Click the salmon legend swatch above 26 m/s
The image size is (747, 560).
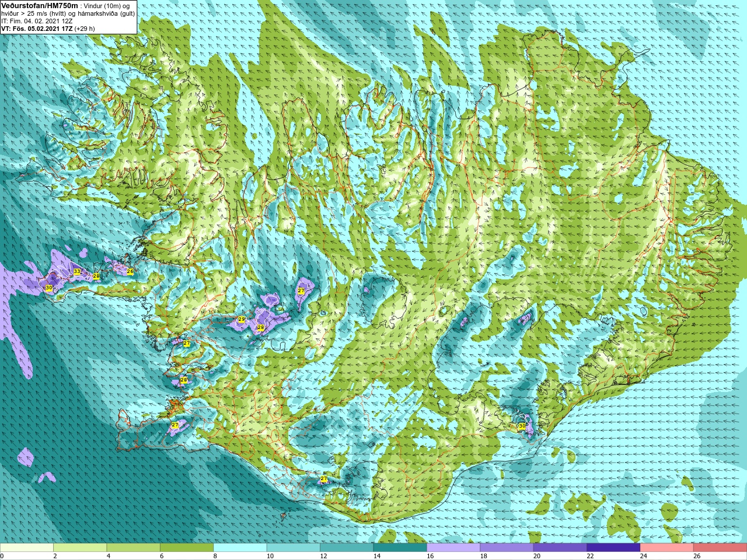click(x=720, y=548)
